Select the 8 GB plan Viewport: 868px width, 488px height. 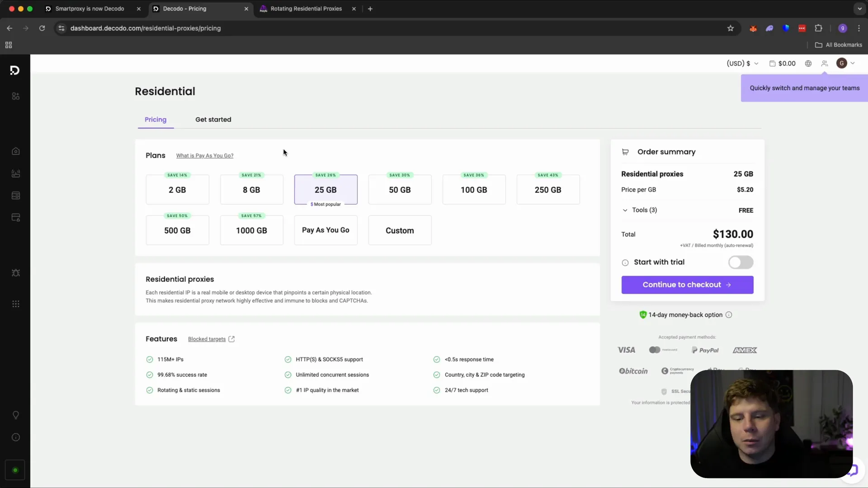(x=251, y=190)
